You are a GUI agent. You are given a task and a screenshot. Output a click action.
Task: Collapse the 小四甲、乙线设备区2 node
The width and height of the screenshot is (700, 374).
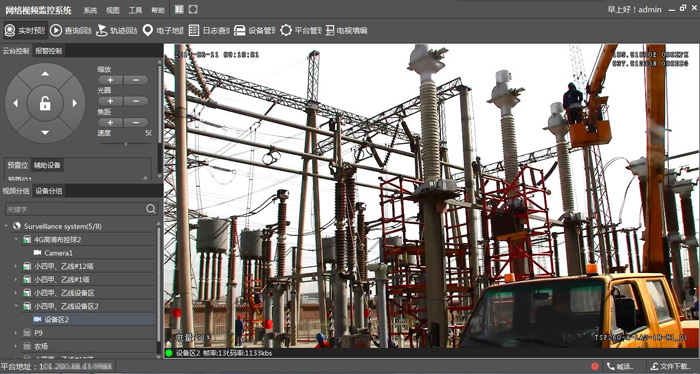pos(17,307)
